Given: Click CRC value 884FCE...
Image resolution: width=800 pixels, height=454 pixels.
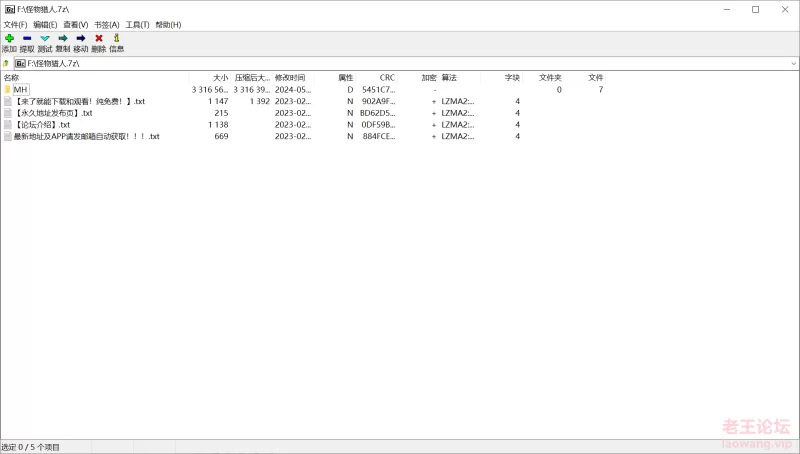Looking at the screenshot, I should pyautogui.click(x=379, y=136).
